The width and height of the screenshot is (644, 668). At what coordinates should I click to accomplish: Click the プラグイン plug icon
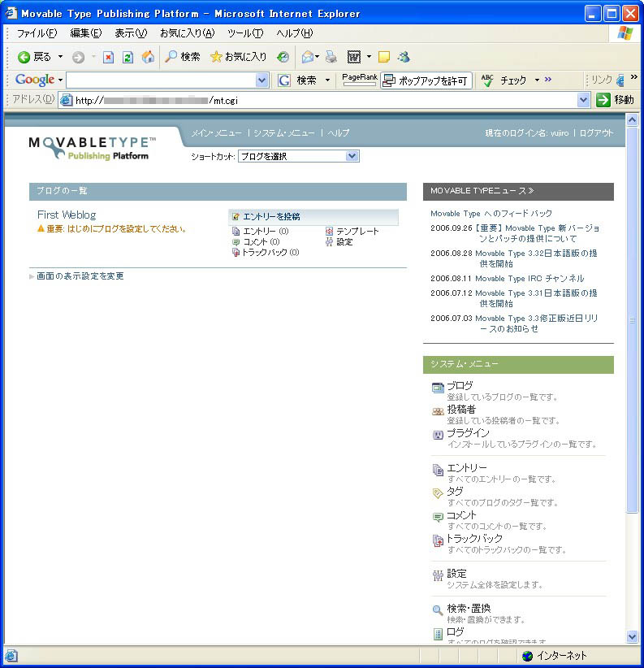pos(438,435)
